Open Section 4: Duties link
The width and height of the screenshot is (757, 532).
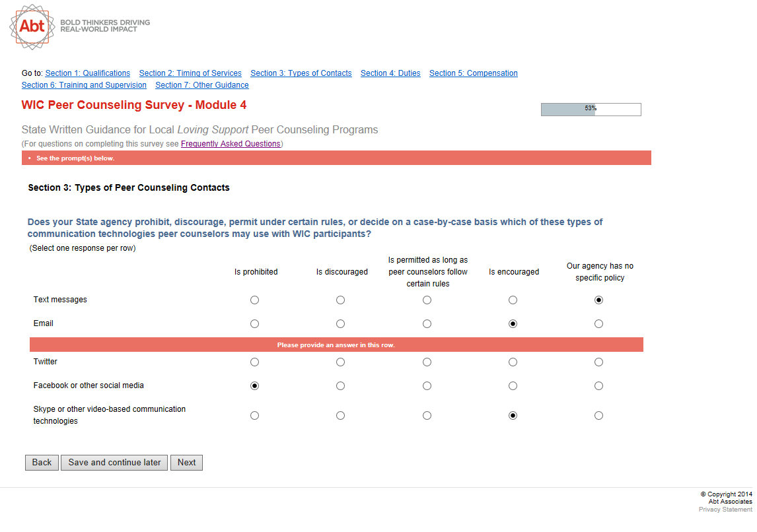coord(390,73)
